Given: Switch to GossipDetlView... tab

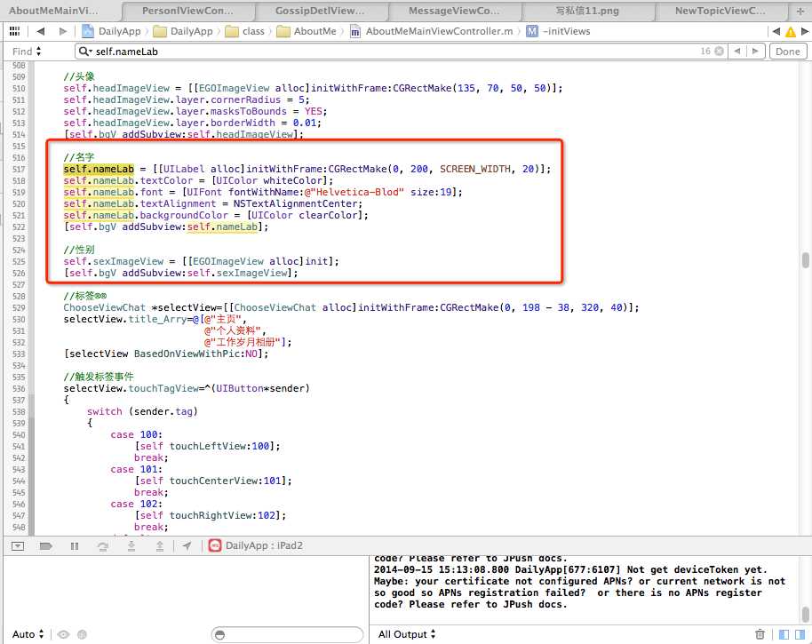Looking at the screenshot, I should point(320,11).
